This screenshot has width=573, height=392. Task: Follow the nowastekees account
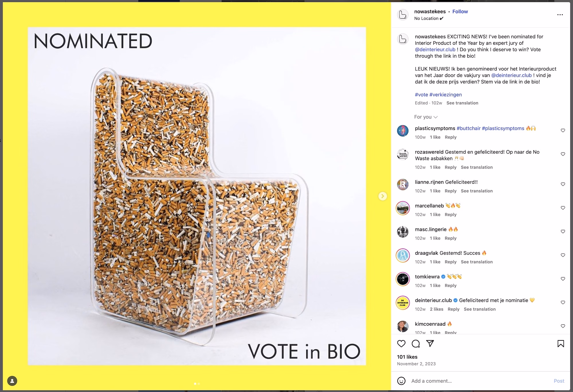coord(460,11)
